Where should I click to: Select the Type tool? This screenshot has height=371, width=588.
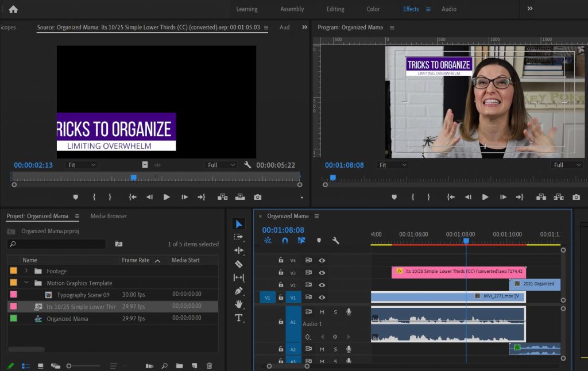click(x=238, y=318)
